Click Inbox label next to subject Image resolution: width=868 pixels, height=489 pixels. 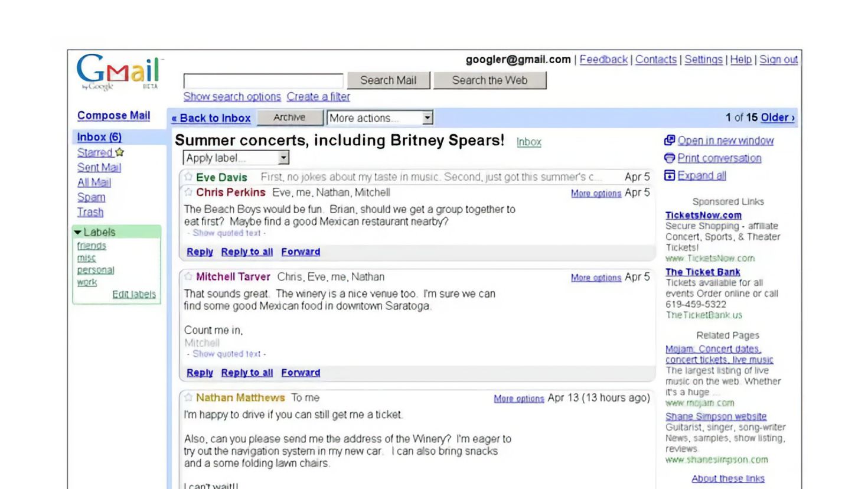tap(529, 142)
